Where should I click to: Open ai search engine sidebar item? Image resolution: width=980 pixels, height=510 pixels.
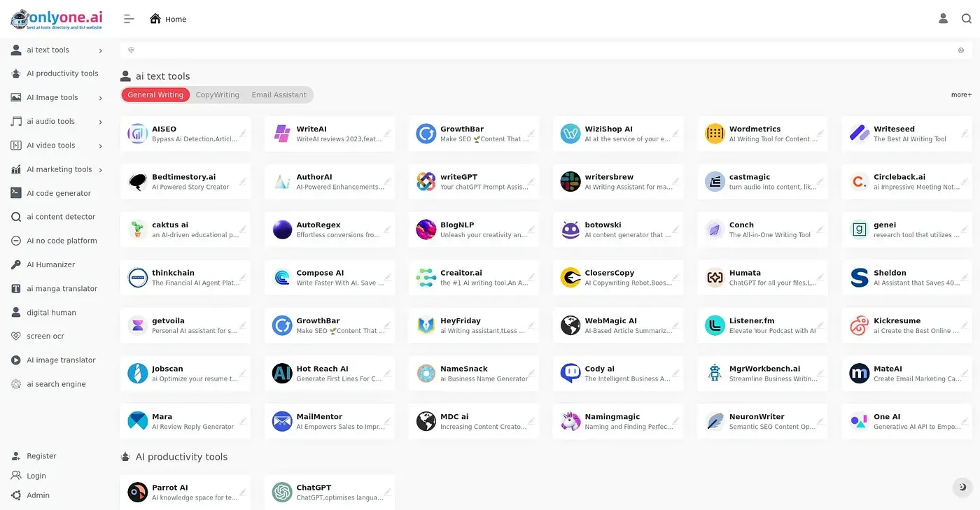pos(56,384)
